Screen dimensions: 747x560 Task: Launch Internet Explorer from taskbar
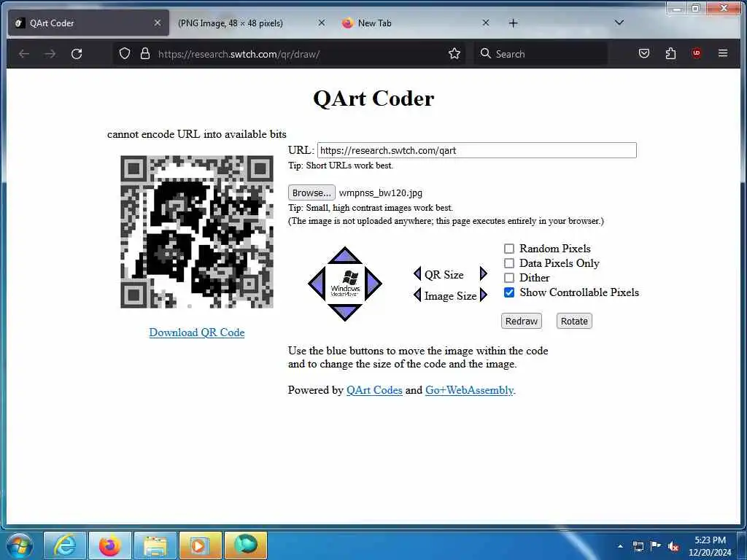click(65, 545)
